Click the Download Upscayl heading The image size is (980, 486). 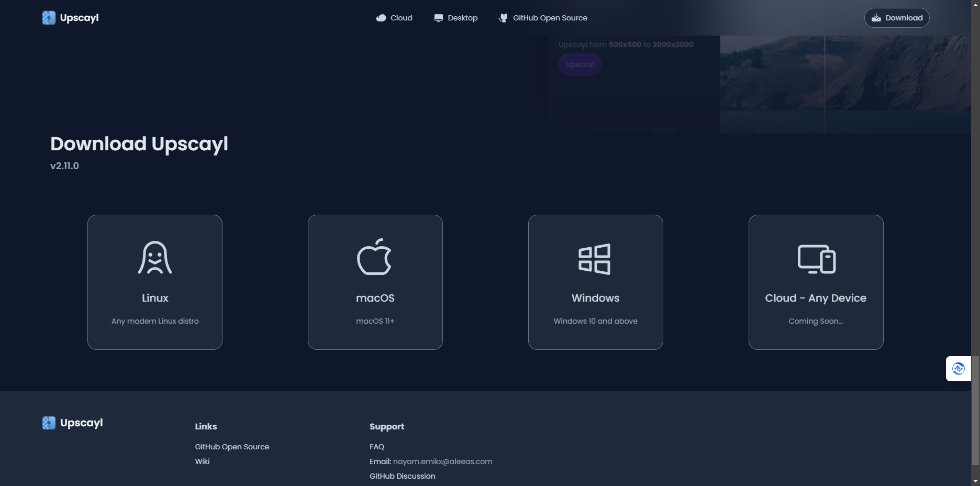tap(139, 144)
